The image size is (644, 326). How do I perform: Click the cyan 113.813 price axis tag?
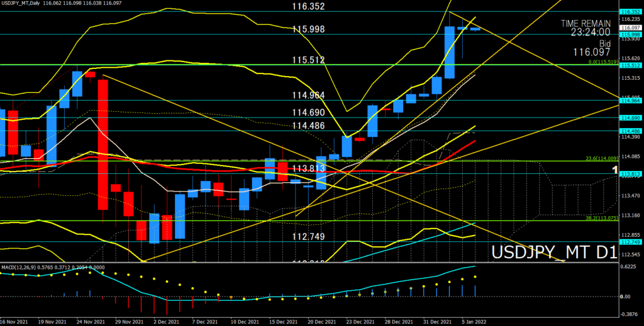631,174
